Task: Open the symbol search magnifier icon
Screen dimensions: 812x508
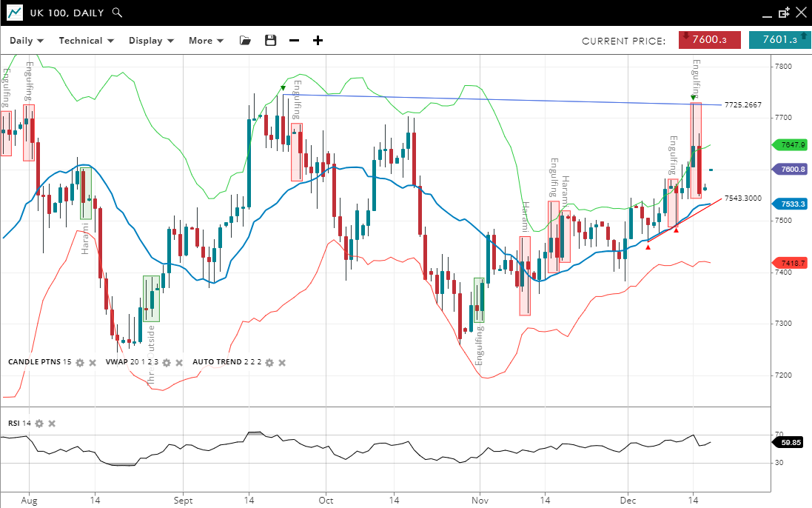Action: 117,13
